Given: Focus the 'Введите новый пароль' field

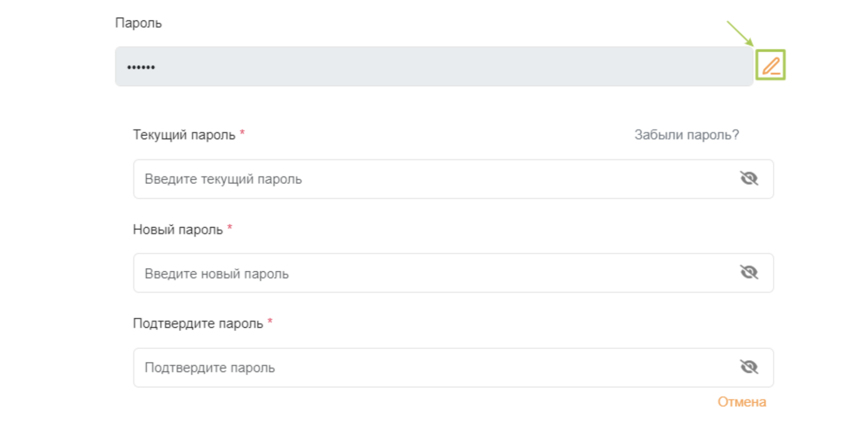Looking at the screenshot, I should [x=453, y=273].
